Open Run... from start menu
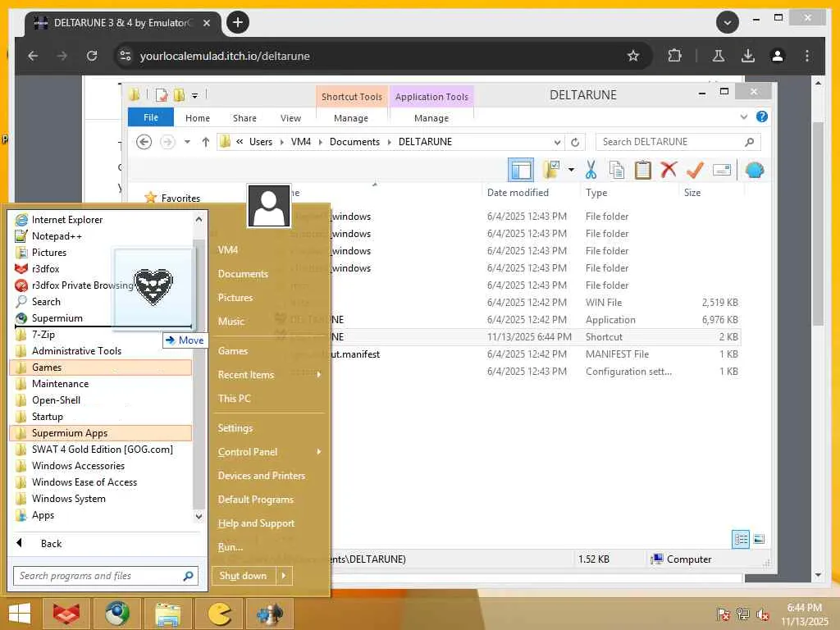This screenshot has width=840, height=630. pos(269,547)
